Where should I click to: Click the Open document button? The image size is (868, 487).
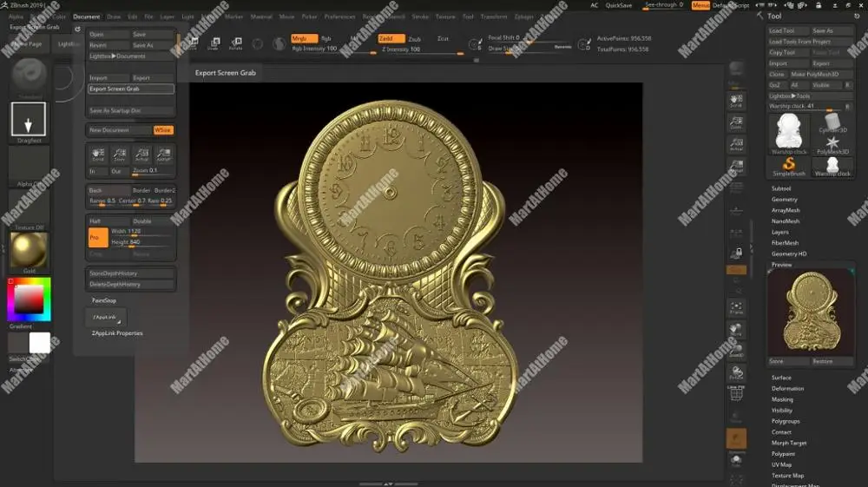(x=108, y=35)
